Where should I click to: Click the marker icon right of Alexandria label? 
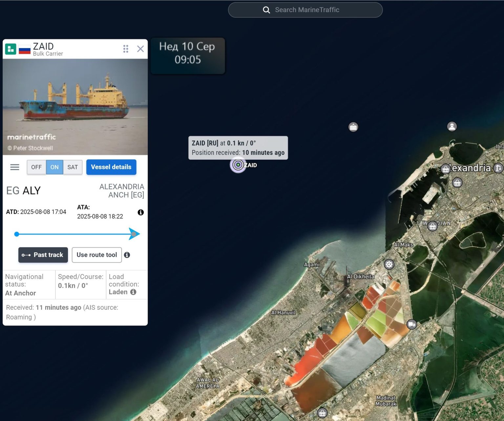tap(499, 168)
